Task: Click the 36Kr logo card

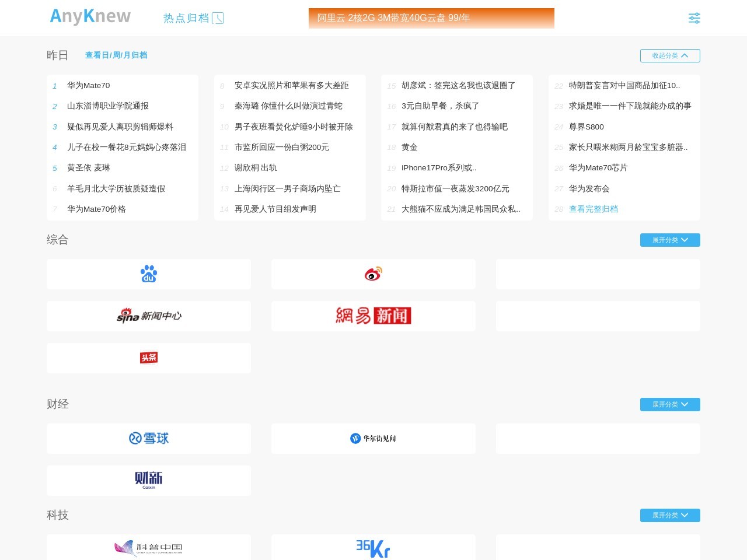Action: (x=373, y=548)
